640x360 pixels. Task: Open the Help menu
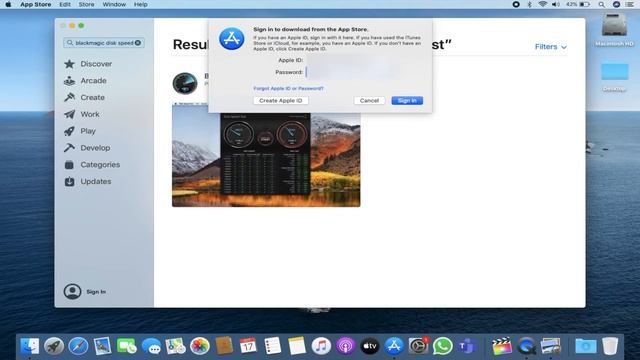[140, 4]
